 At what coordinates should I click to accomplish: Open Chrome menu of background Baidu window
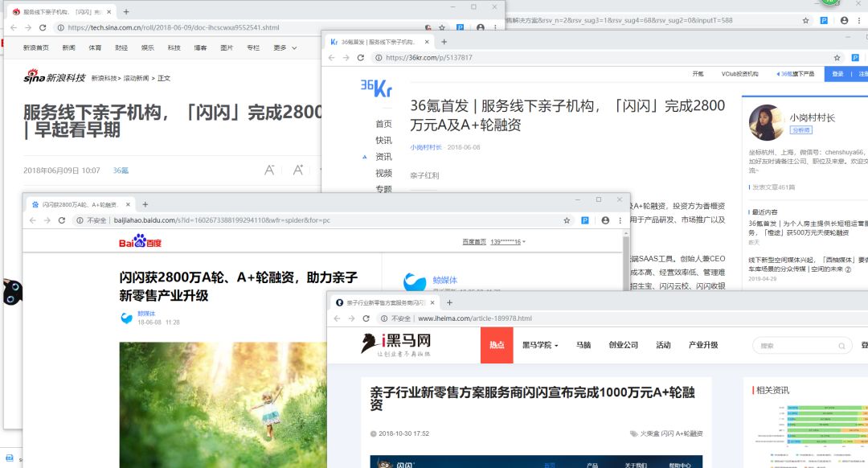coord(859,20)
